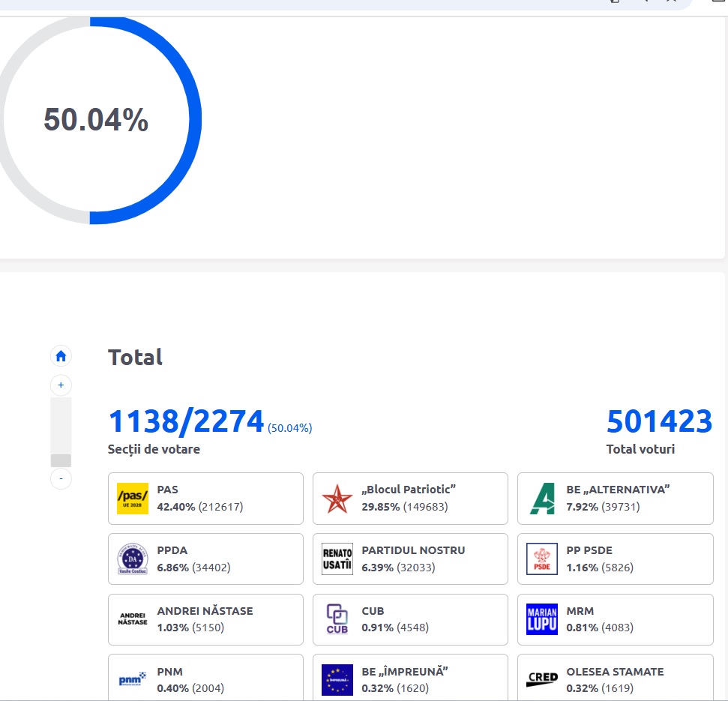This screenshot has width=728, height=701.
Task: Click the purple CUB party logo
Action: pos(337,619)
